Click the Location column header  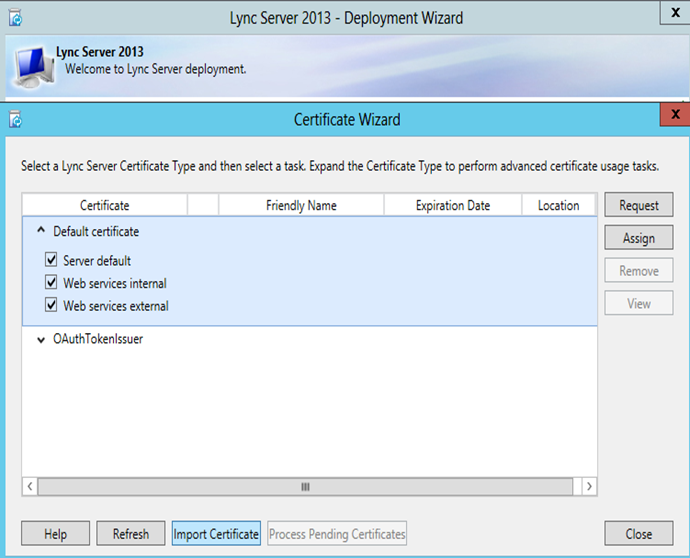click(558, 205)
